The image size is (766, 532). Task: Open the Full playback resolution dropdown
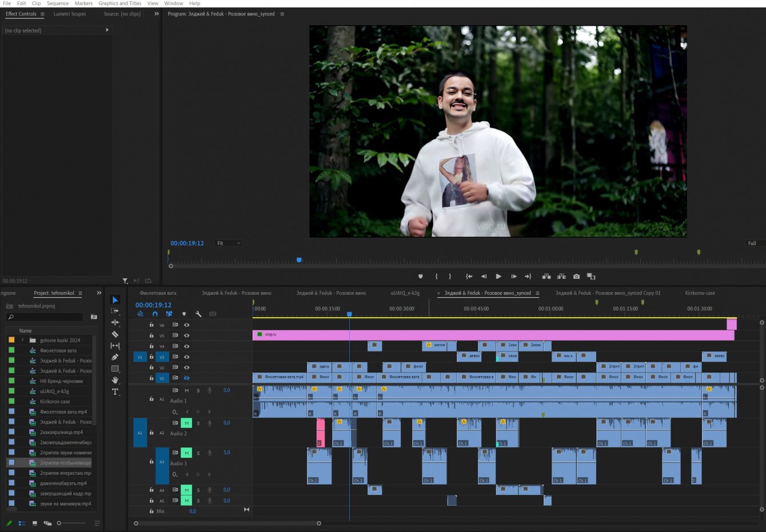752,243
